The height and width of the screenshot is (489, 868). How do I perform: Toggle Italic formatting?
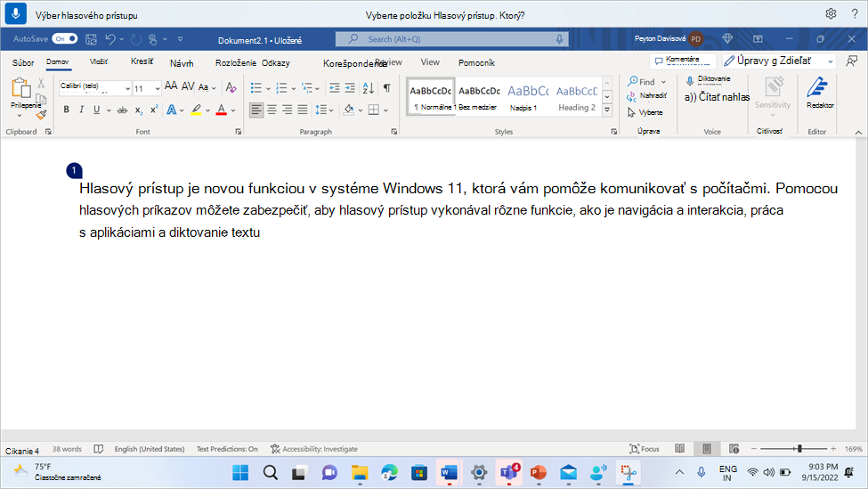(81, 110)
